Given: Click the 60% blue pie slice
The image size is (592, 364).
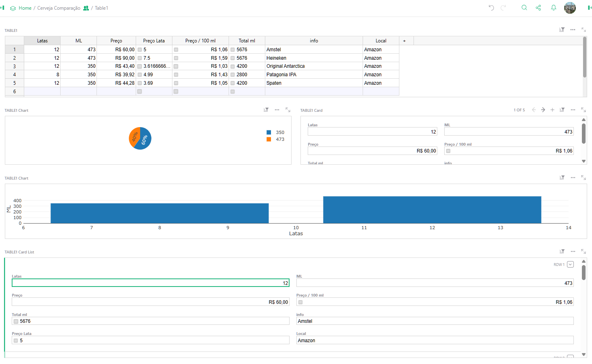Looking at the screenshot, I should pos(144,140).
